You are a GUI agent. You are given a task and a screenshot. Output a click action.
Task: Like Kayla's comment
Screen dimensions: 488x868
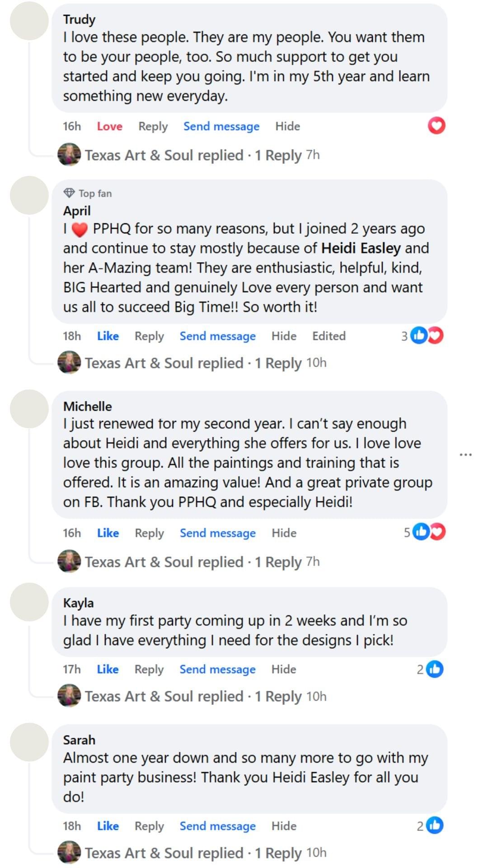pos(108,669)
